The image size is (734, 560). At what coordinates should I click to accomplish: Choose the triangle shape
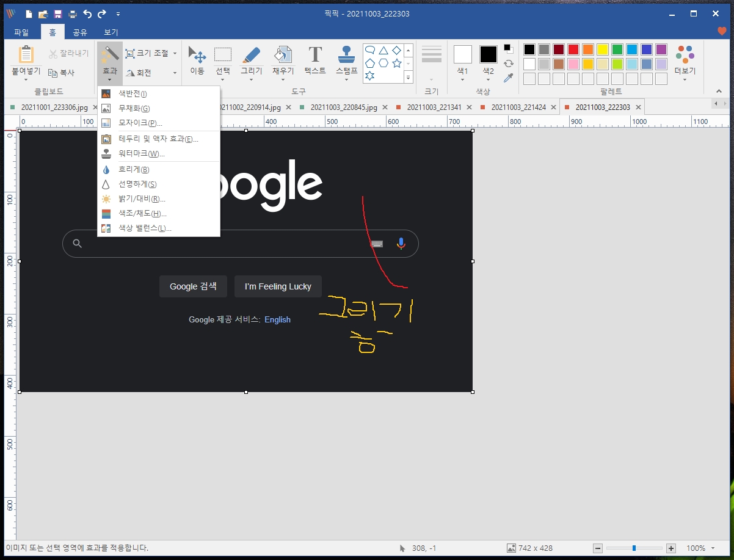point(383,51)
